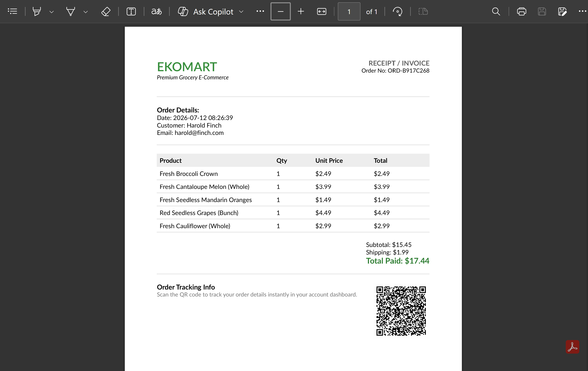Open the Adobe Acrobat floating button
The image size is (588, 371).
[x=572, y=347]
